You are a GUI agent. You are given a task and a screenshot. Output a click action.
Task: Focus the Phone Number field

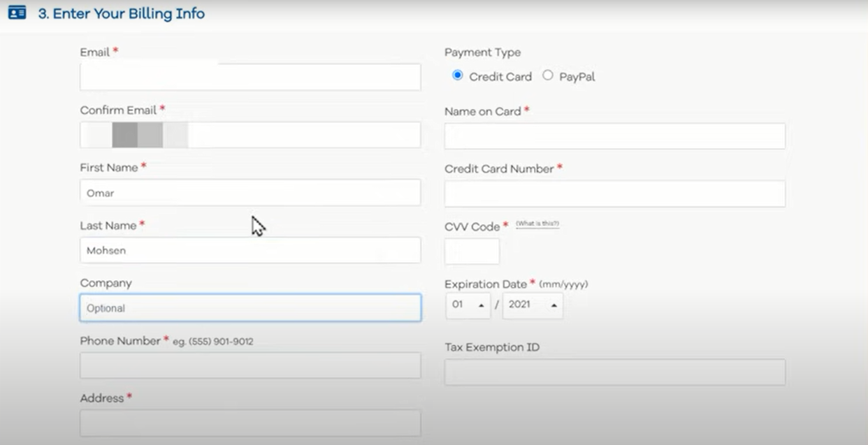250,365
